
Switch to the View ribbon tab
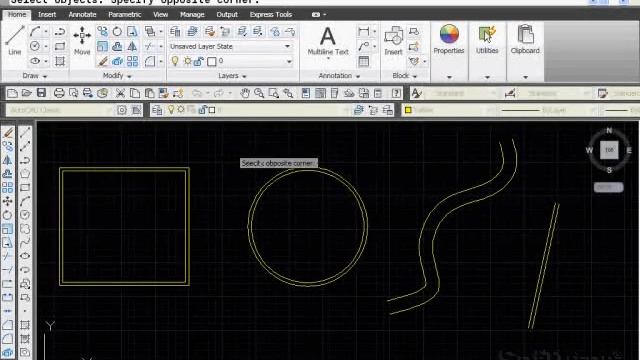click(x=160, y=15)
